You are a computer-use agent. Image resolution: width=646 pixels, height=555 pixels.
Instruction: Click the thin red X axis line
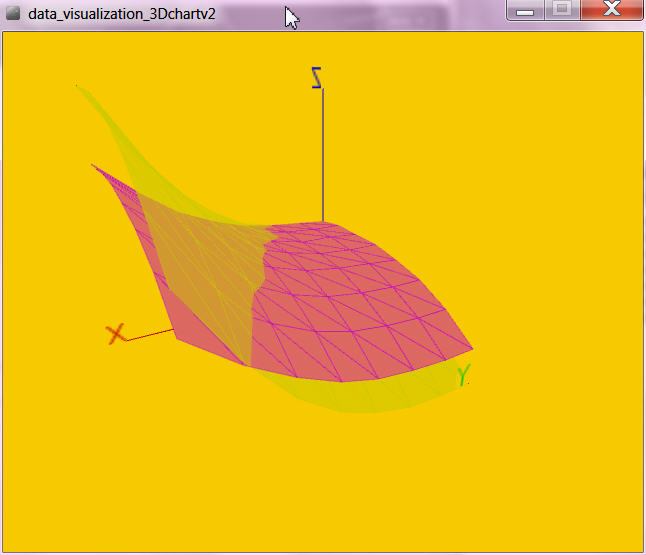click(150, 334)
